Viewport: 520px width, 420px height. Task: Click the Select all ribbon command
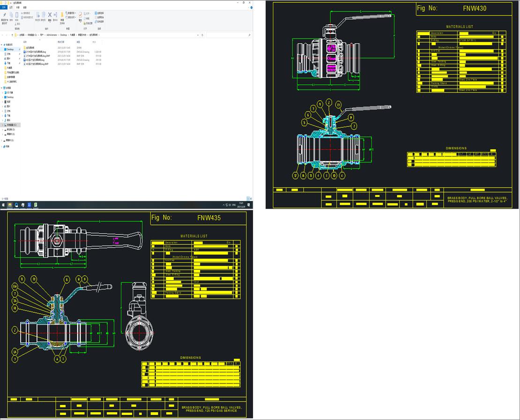click(99, 13)
